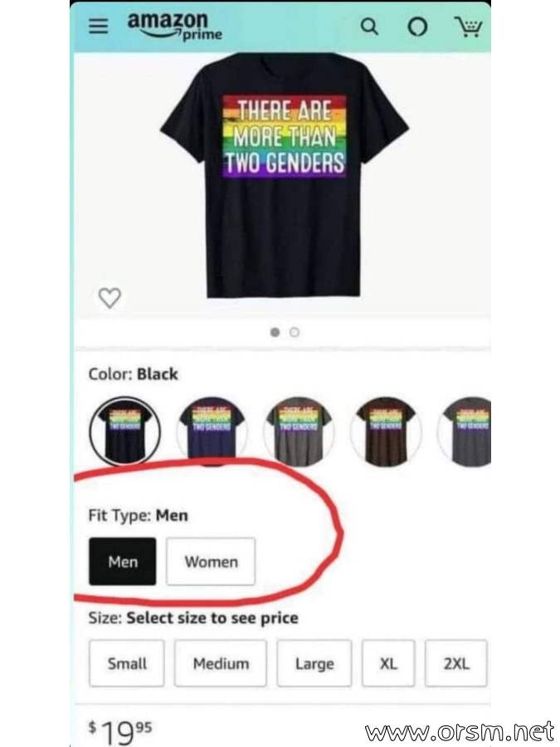This screenshot has width=560, height=747.
Task: Select the light gray shirt color swatch
Action: point(299,431)
